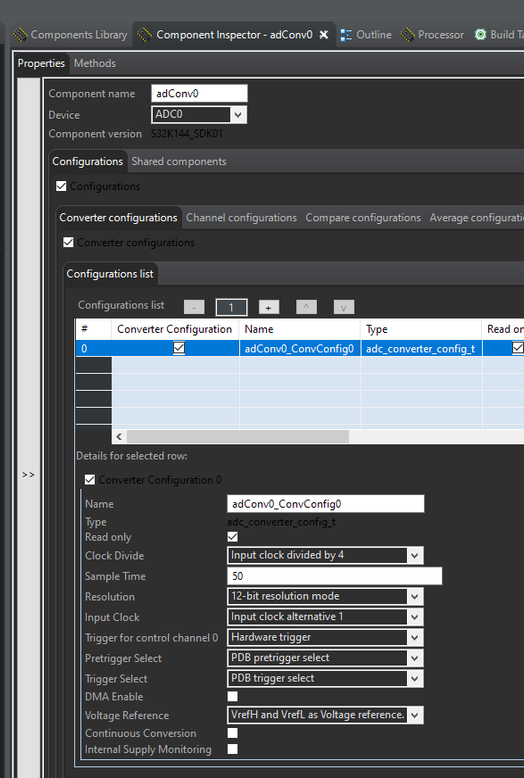The image size is (524, 778).
Task: Open the Resolution dropdown
Action: tap(325, 596)
